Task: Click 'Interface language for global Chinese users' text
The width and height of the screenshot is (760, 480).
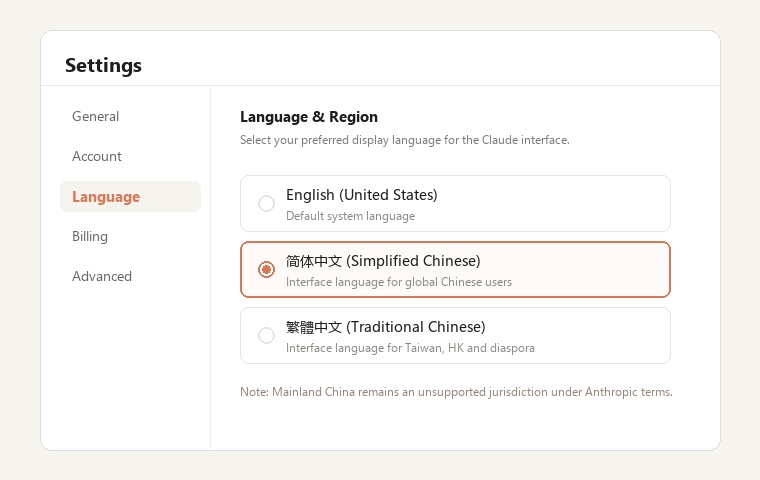Action: [x=399, y=282]
